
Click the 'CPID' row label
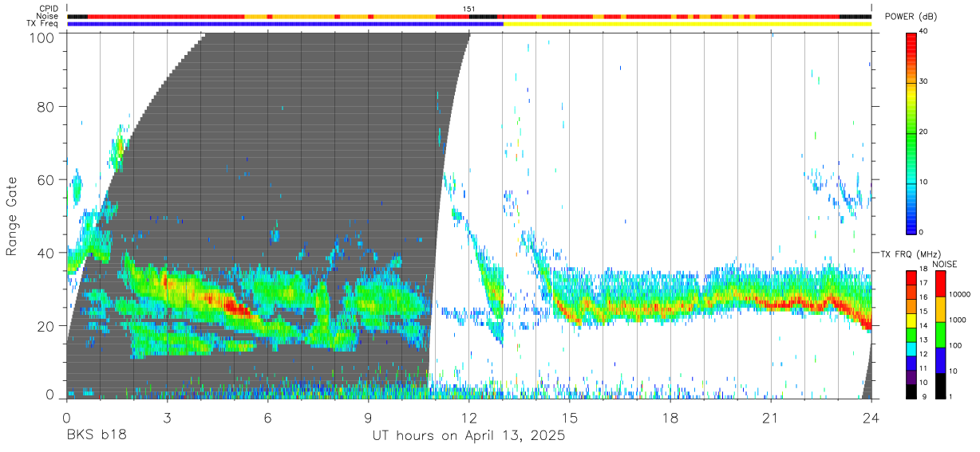tap(49, 9)
